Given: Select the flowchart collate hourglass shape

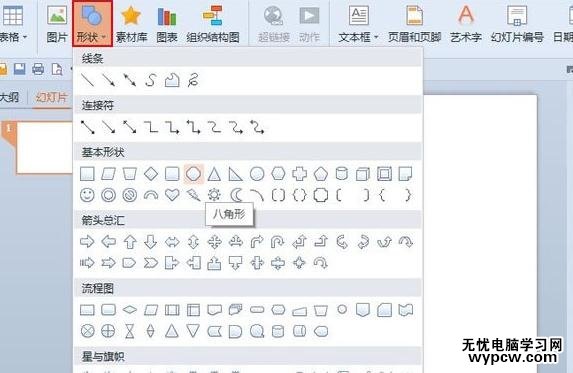Looking at the screenshot, I should 130,331.
